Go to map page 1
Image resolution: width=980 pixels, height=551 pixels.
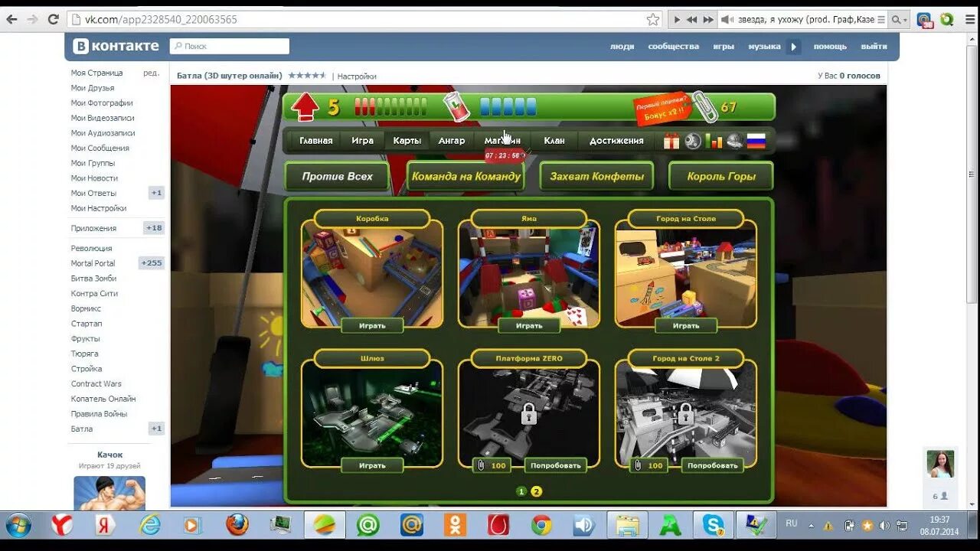[x=521, y=491]
